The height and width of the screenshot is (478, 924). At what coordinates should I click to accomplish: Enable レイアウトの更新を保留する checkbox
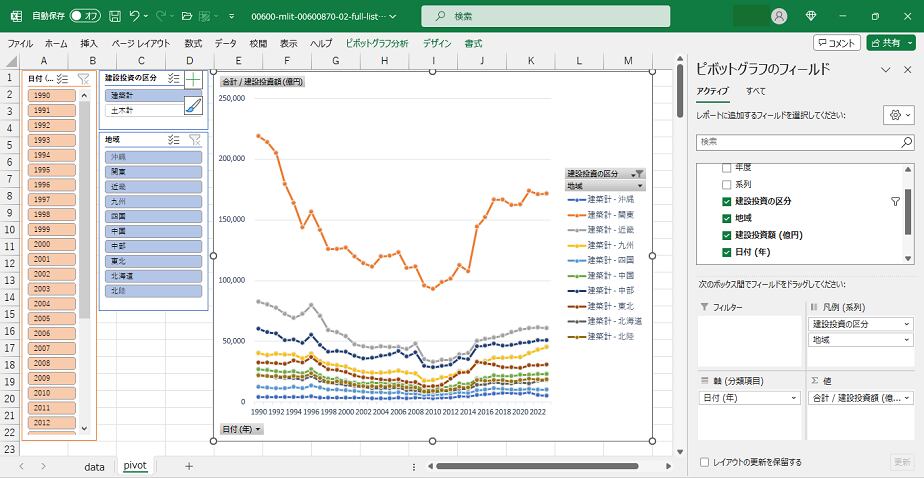(705, 462)
